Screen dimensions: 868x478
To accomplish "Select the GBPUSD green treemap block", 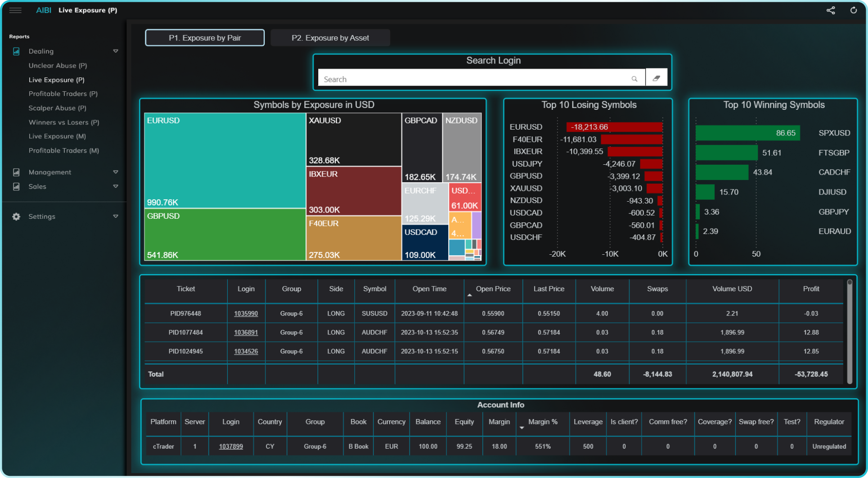I will click(225, 234).
